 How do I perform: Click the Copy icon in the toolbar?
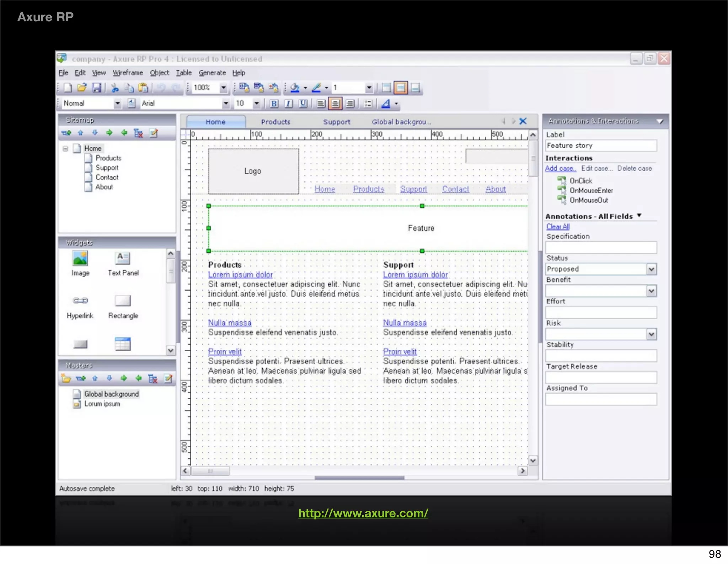[129, 87]
